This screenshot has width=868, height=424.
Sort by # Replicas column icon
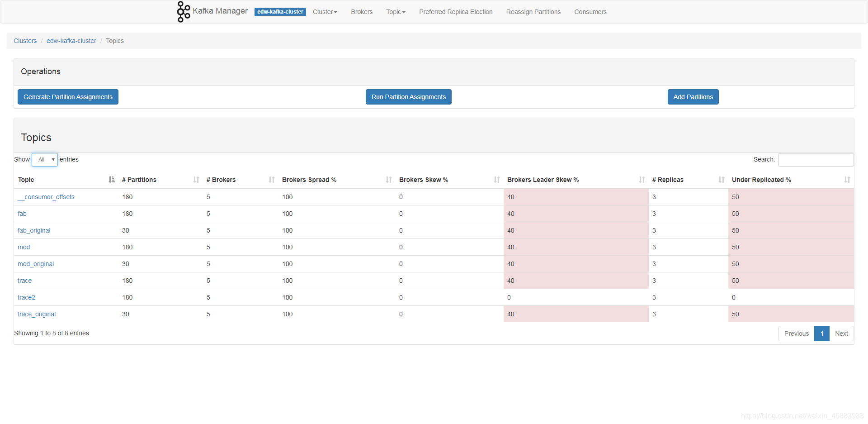[x=722, y=180]
